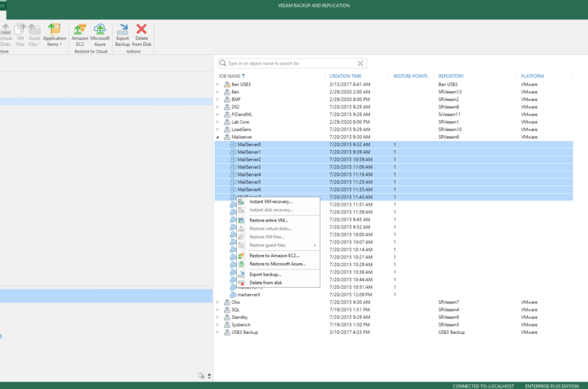Click repository SRVeeam7 cell
Image resolution: width=588 pixels, height=389 pixels.
[449, 302]
